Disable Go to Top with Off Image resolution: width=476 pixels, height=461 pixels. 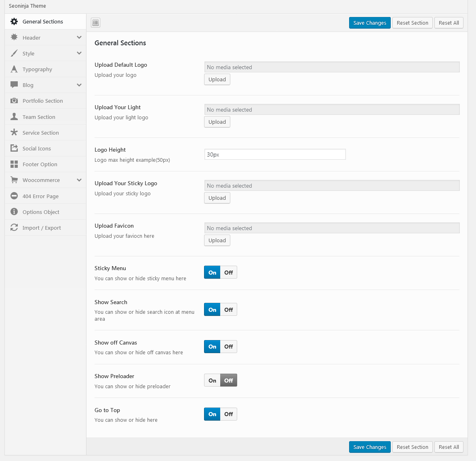(x=229, y=414)
